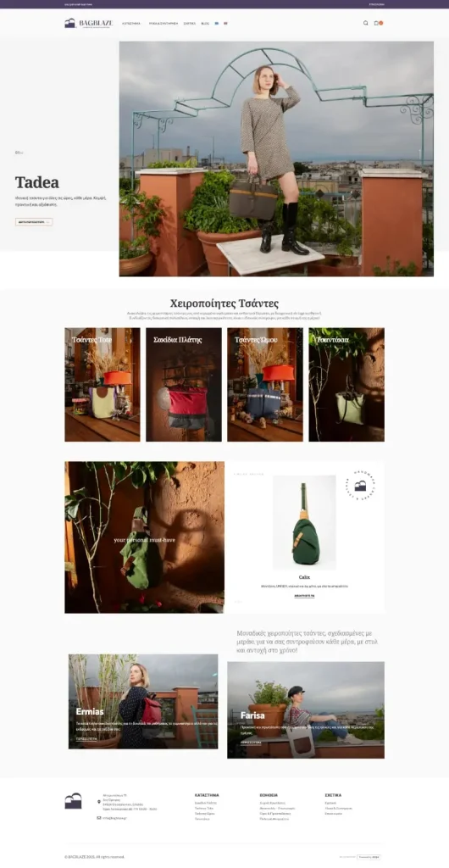Click the link under the Ermias banner
The width and height of the screenshot is (449, 868).
pos(86,738)
